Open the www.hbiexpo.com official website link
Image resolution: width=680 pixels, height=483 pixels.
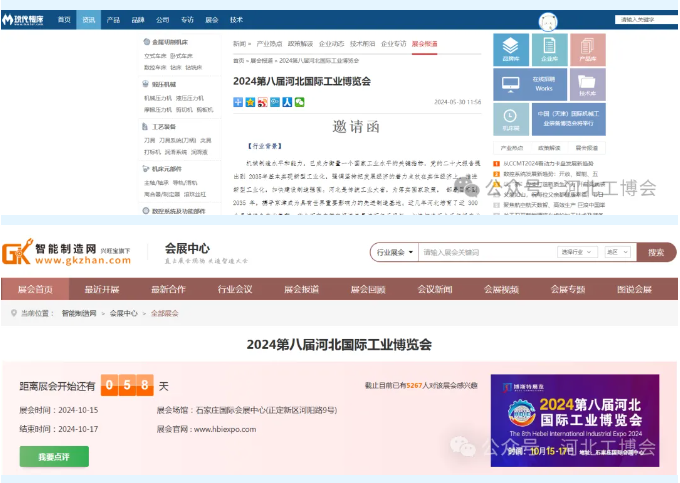pyautogui.click(x=225, y=429)
